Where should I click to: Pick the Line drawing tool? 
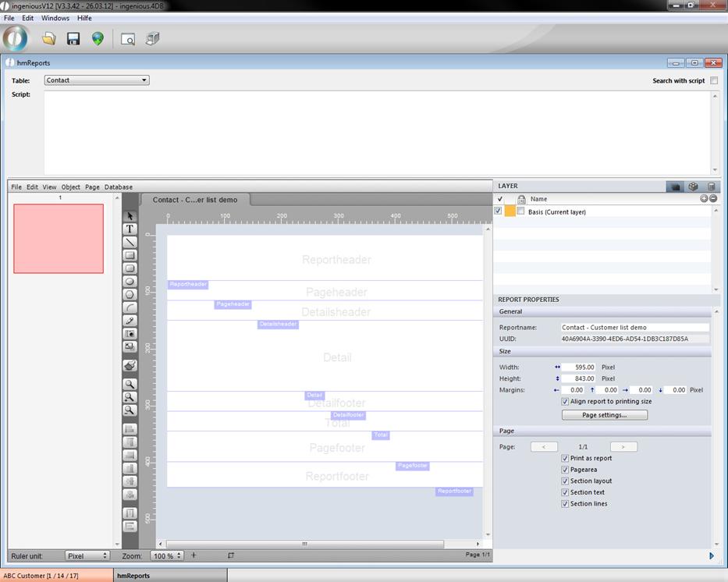(130, 243)
